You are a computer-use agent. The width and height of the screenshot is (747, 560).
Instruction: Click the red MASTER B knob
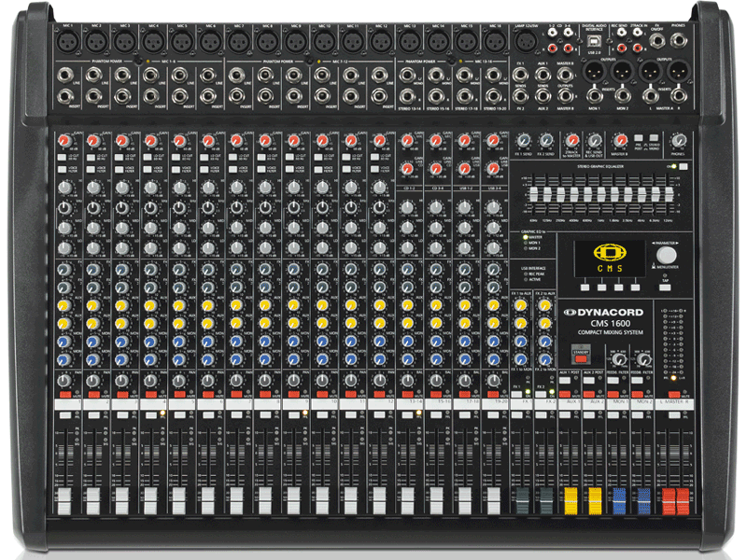619,140
